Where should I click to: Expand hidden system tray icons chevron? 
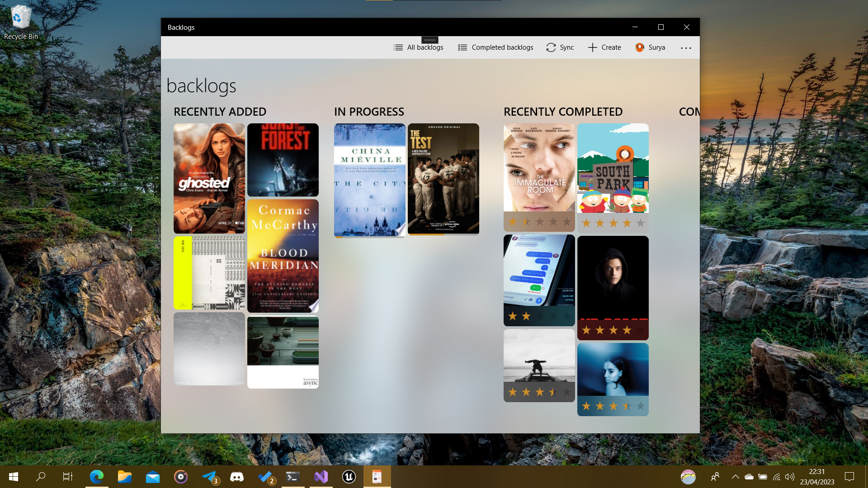(x=735, y=477)
